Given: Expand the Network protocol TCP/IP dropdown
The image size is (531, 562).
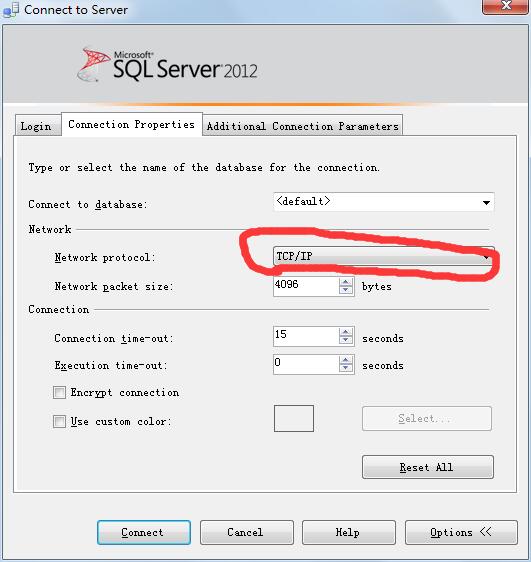Looking at the screenshot, I should click(383, 256).
